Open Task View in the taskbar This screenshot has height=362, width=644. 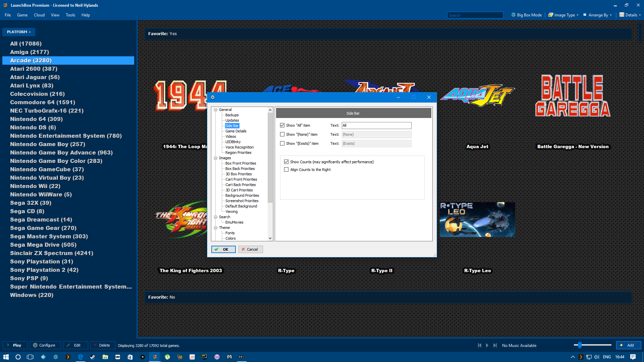point(30,357)
